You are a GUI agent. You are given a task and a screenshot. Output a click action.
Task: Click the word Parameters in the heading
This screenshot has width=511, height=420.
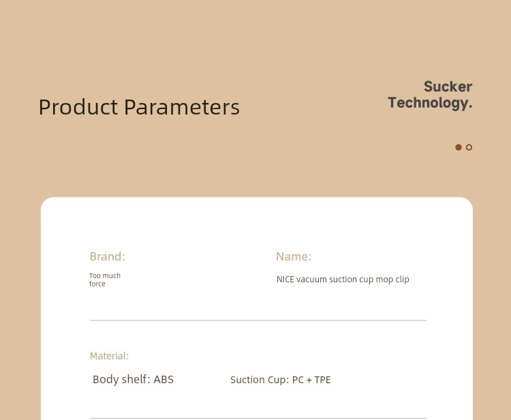(x=182, y=107)
